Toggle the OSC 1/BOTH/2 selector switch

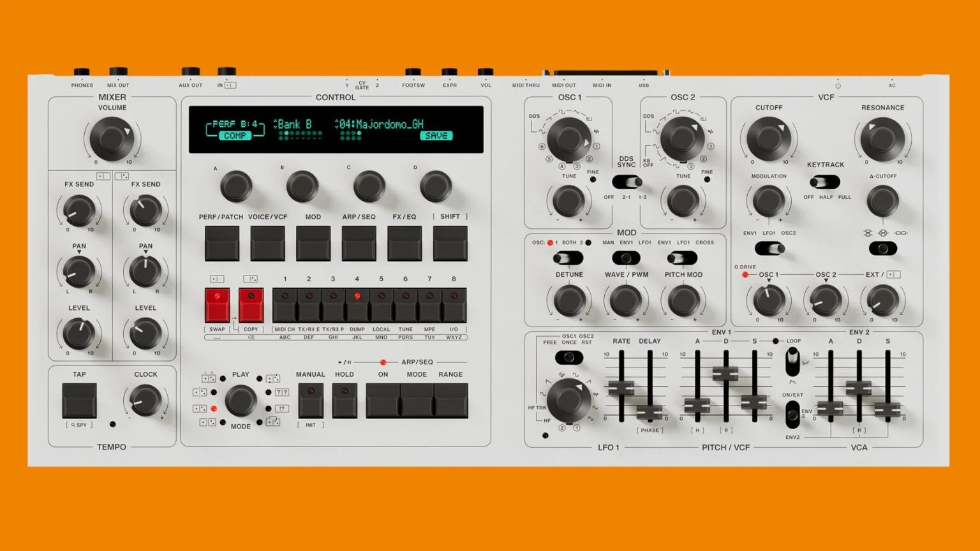pyautogui.click(x=568, y=258)
